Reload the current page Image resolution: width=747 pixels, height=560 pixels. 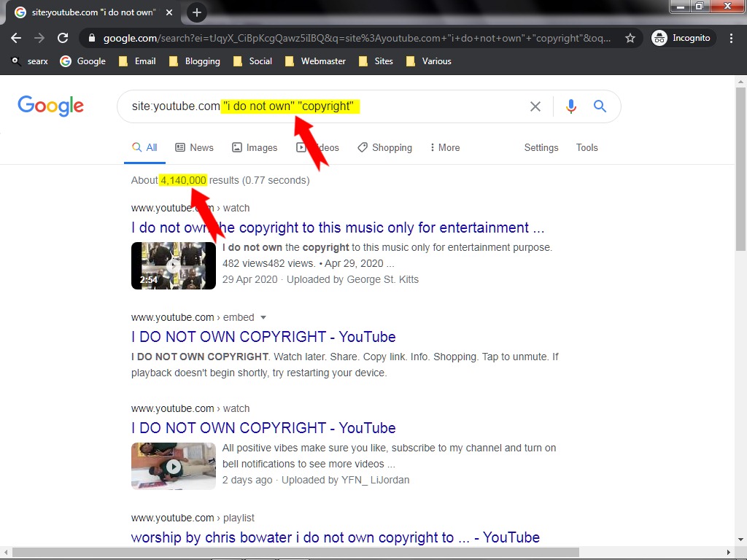(63, 38)
